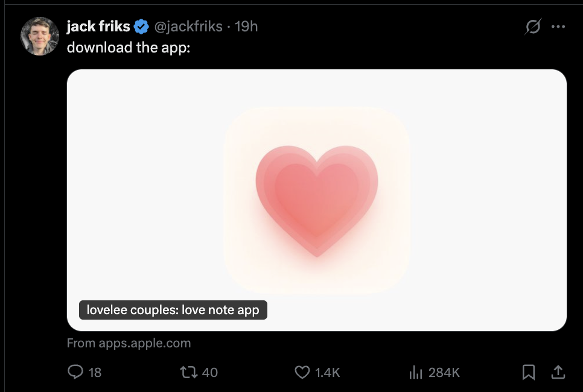Click jack friks' profile avatar

click(40, 36)
